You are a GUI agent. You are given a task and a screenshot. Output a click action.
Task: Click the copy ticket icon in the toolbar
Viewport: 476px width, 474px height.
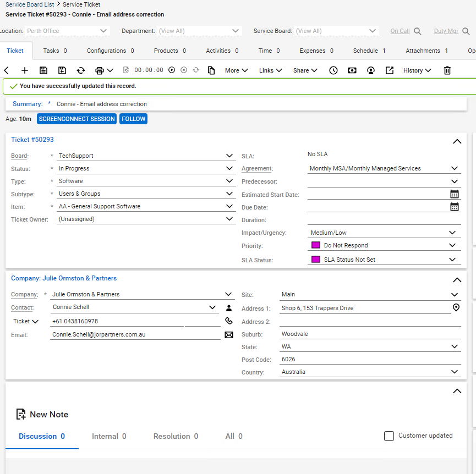click(x=211, y=70)
